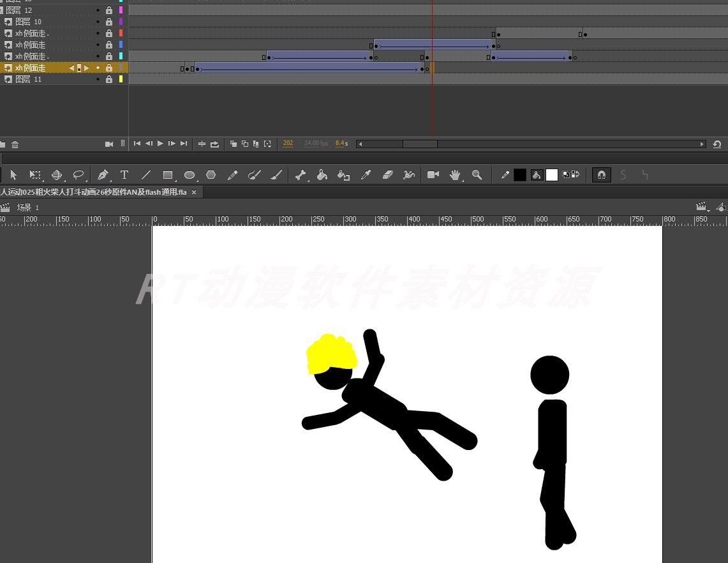The image size is (728, 563).
Task: Toggle timeline loop playback
Action: pos(214,144)
